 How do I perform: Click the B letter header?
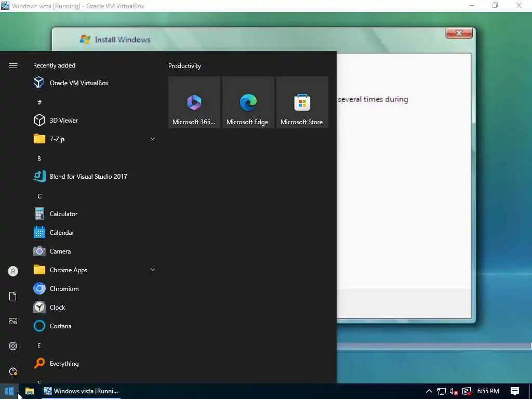[39, 158]
